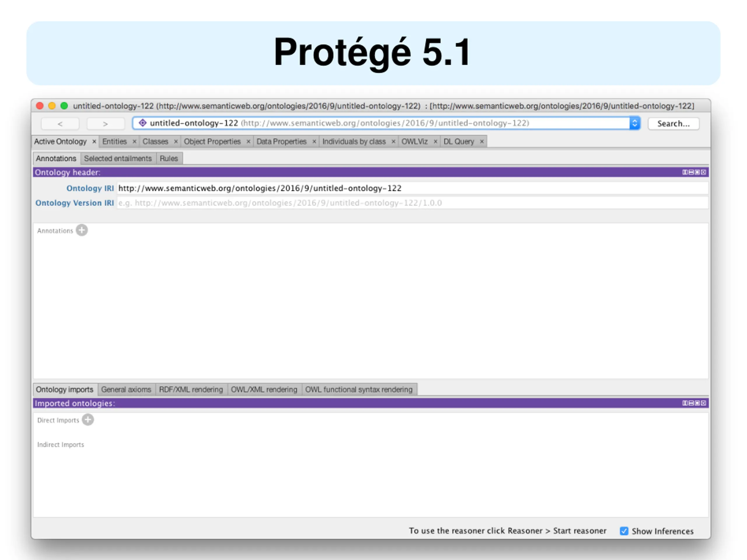Viewport: 747px width, 560px height.
Task: Split Imported ontologies view vertically icon
Action: [x=685, y=403]
